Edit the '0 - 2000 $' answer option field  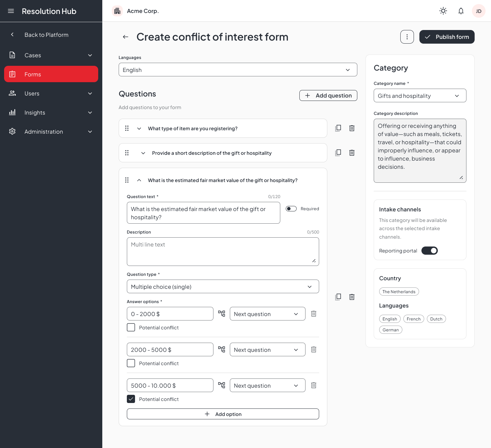pyautogui.click(x=170, y=314)
